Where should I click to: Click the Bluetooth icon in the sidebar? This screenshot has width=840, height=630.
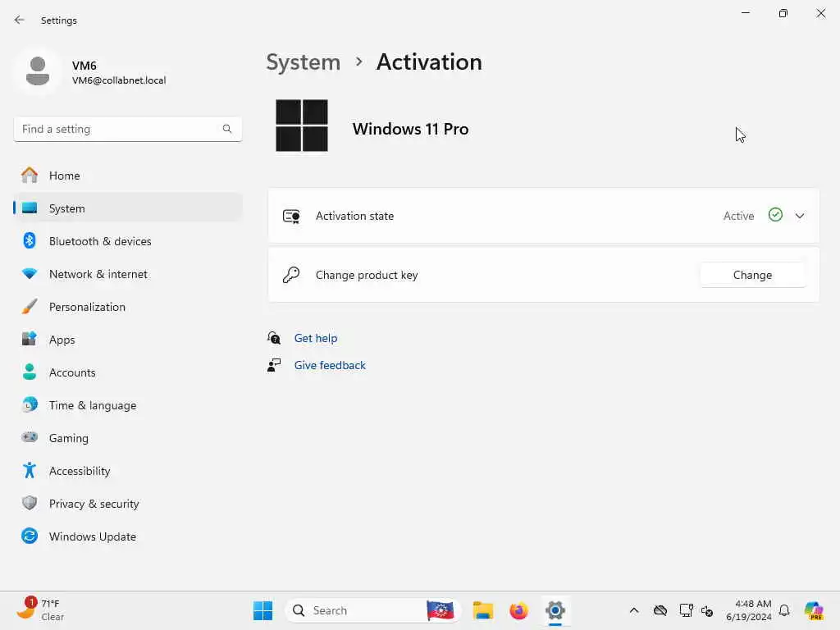point(30,240)
